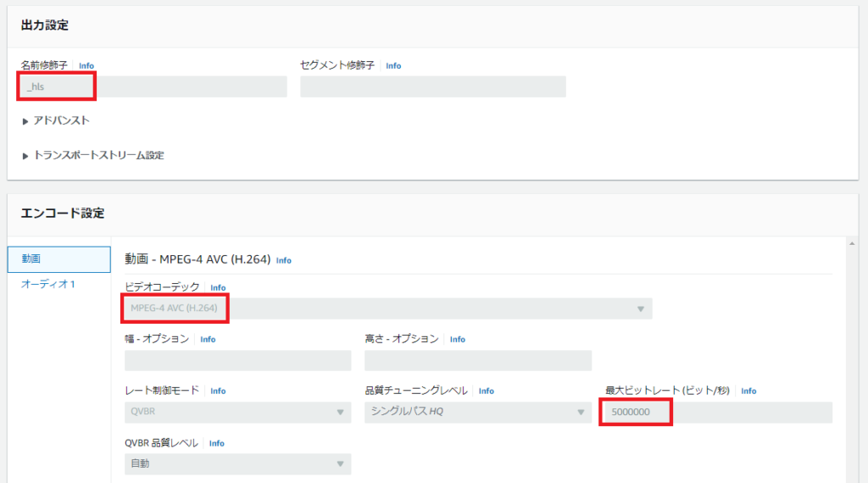
Task: Select the 動画 tab in encode settings
Action: [x=58, y=259]
